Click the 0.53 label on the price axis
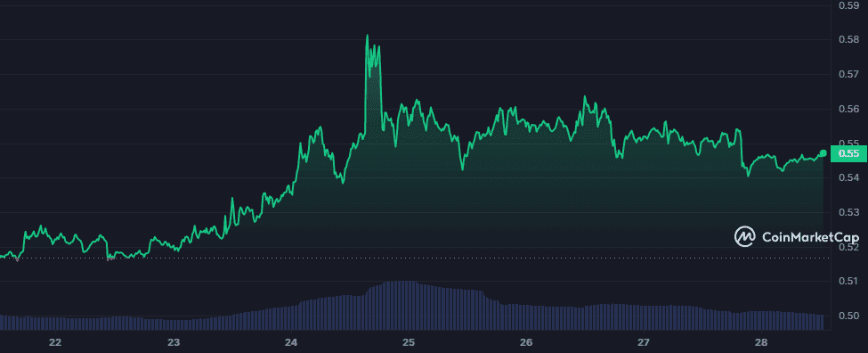This screenshot has height=353, width=868. click(x=848, y=212)
